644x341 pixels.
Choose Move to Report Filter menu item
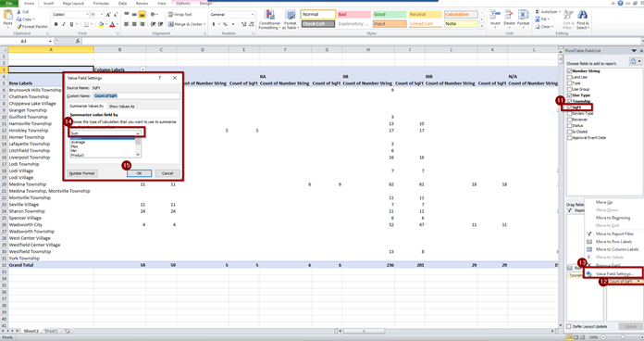click(x=614, y=234)
